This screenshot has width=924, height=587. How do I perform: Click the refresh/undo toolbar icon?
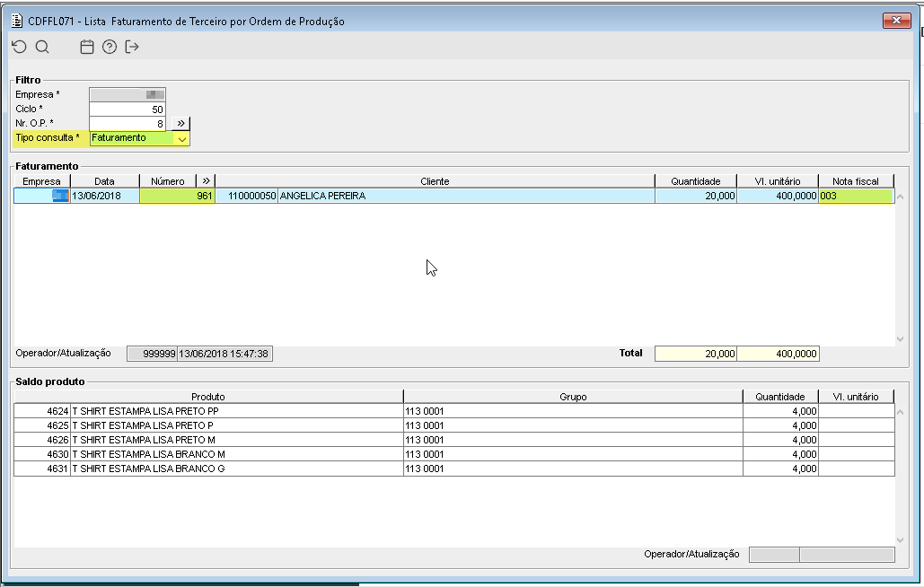click(x=20, y=47)
